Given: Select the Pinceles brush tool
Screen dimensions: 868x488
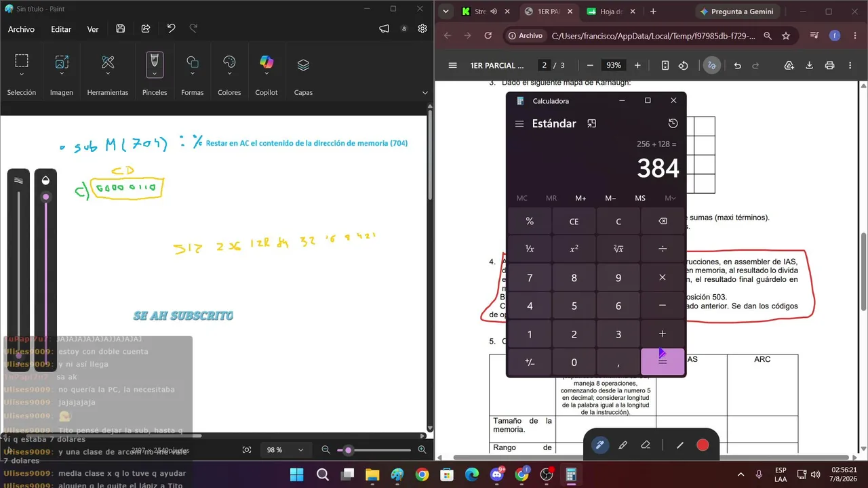Looking at the screenshot, I should click(155, 61).
